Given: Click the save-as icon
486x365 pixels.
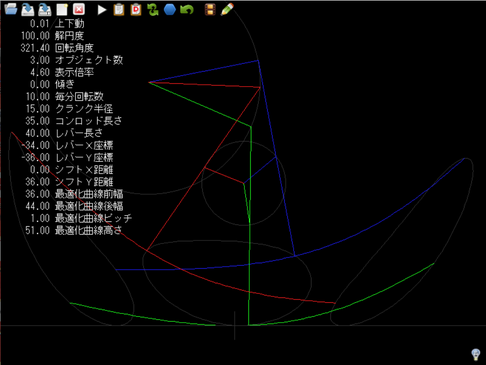Looking at the screenshot, I should 45,9.
